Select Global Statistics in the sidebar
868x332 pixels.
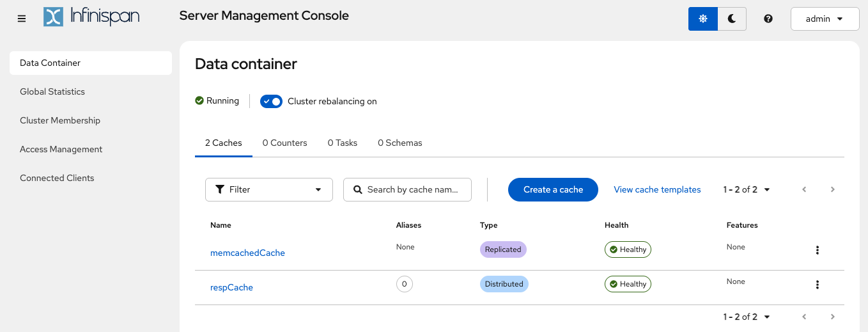52,91
